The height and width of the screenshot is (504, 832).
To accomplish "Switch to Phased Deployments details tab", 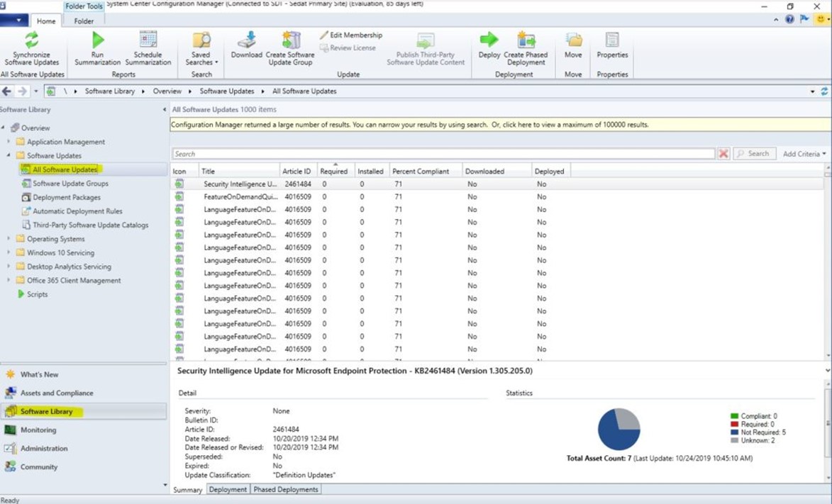I will [x=286, y=490].
